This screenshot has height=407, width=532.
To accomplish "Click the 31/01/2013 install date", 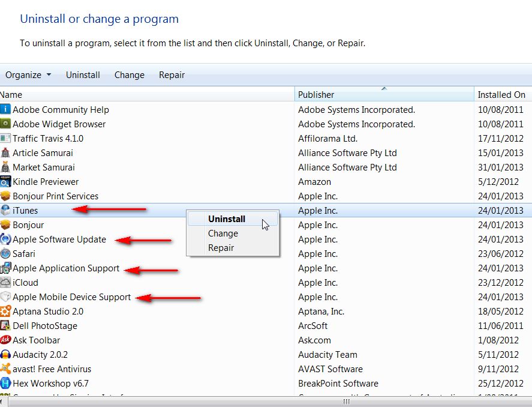I will [x=500, y=167].
